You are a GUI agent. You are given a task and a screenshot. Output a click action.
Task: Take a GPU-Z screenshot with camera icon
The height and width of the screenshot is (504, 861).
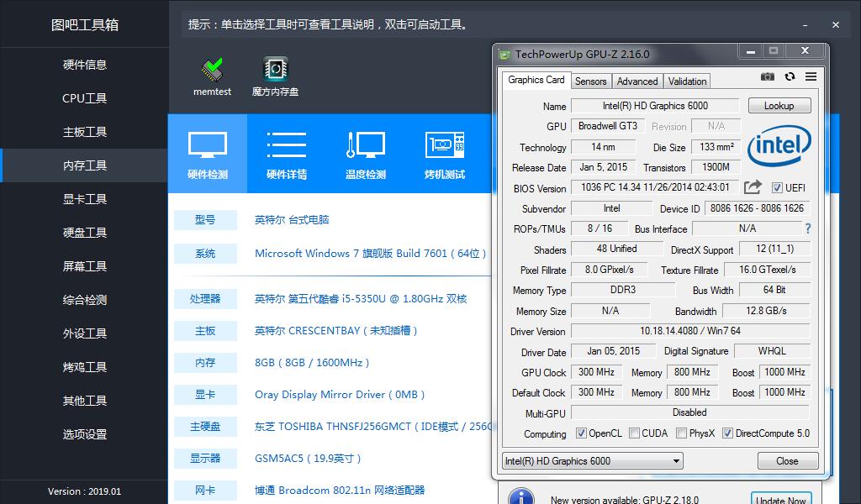click(767, 76)
